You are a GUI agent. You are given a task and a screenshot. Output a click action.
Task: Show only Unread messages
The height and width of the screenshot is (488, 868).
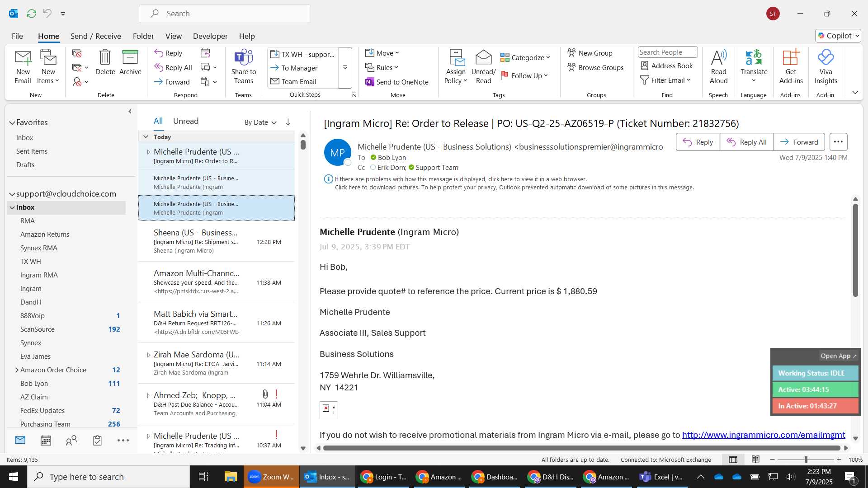pos(186,121)
